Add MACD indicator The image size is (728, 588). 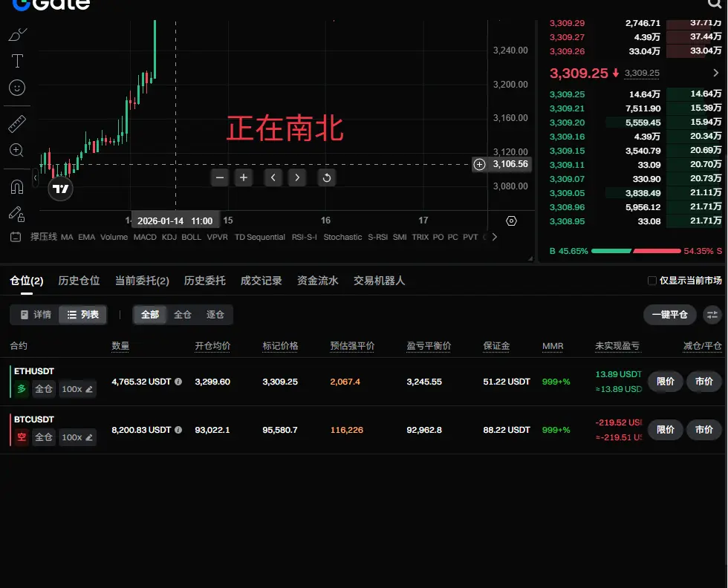coord(145,237)
